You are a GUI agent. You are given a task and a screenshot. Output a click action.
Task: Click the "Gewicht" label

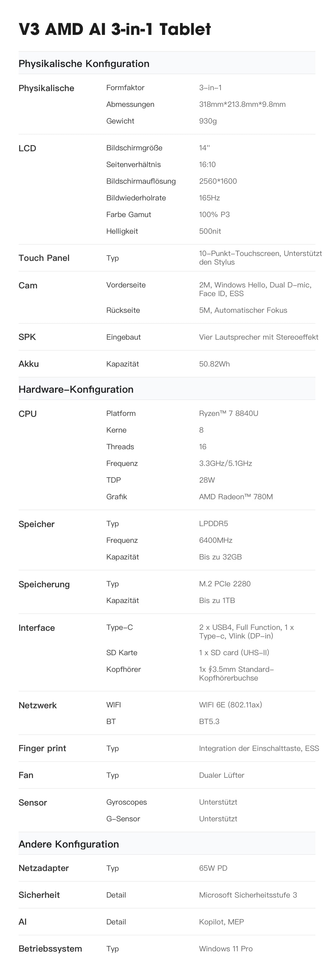pos(120,121)
